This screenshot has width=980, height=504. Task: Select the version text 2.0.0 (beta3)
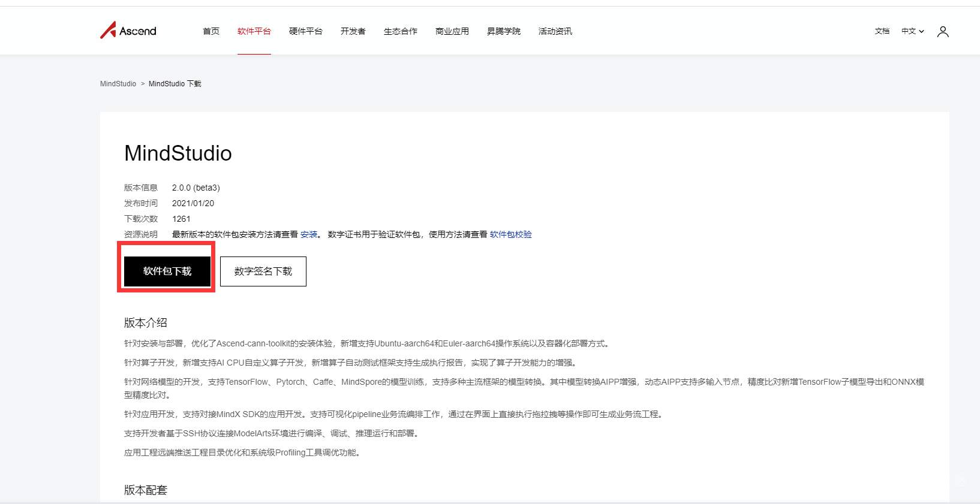196,188
